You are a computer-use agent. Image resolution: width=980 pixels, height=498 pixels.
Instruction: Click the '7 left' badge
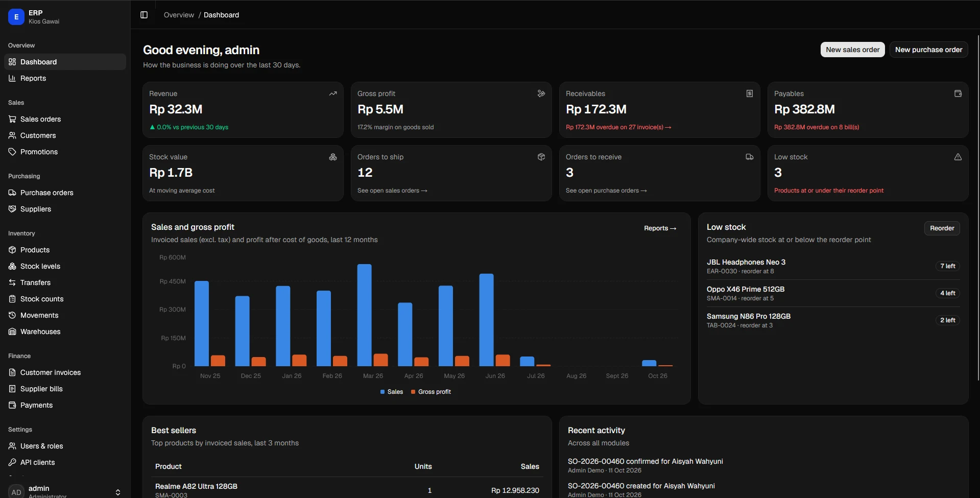click(947, 266)
